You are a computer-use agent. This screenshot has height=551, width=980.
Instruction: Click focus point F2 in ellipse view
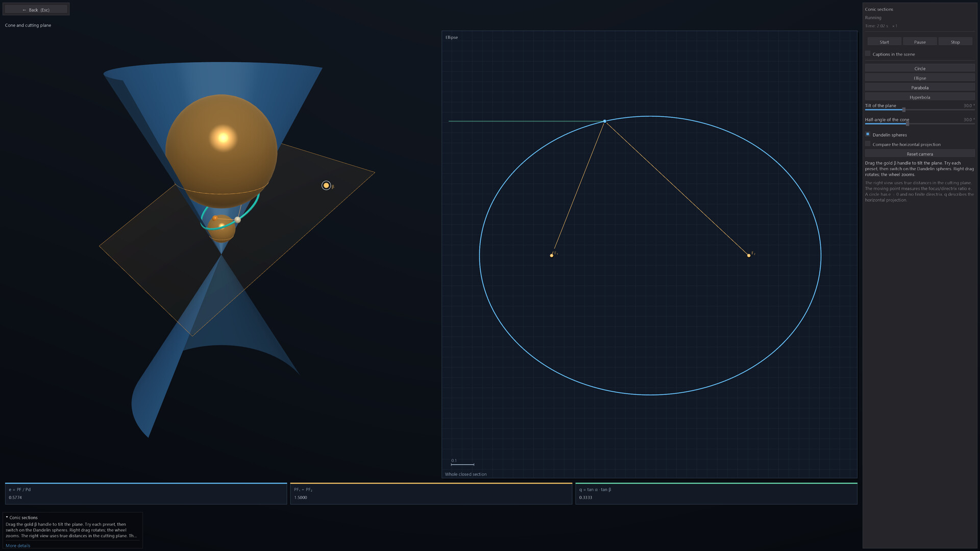click(x=749, y=255)
